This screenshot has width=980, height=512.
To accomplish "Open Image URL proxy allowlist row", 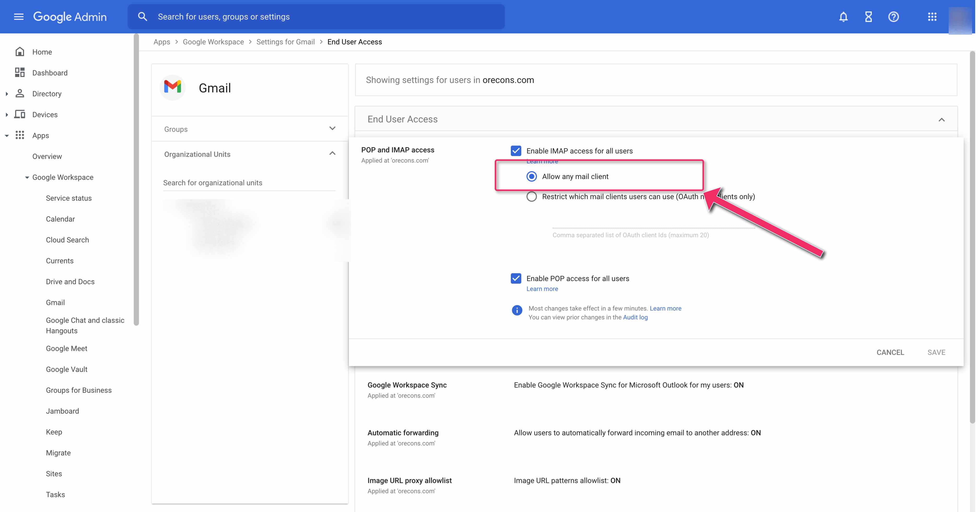I will point(656,485).
